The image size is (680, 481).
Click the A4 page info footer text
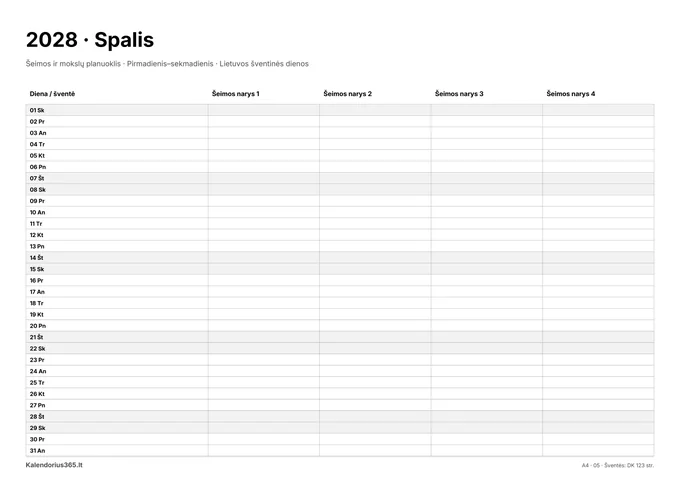[618, 465]
